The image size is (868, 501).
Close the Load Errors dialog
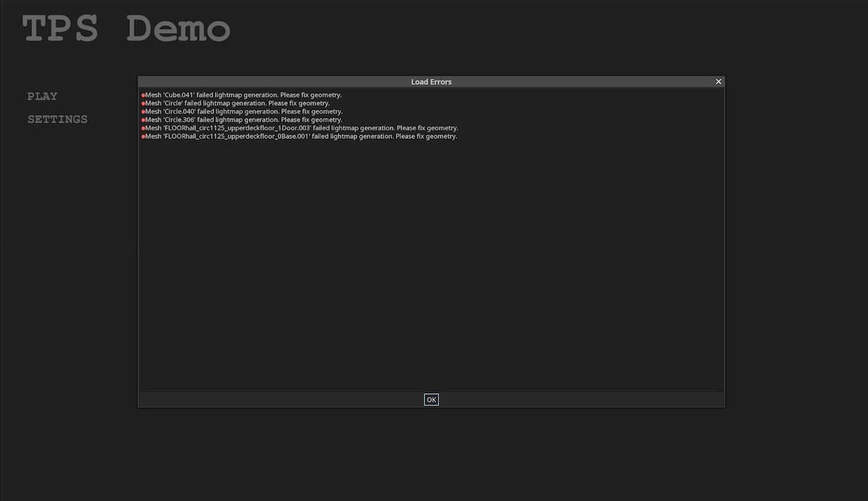[718, 82]
